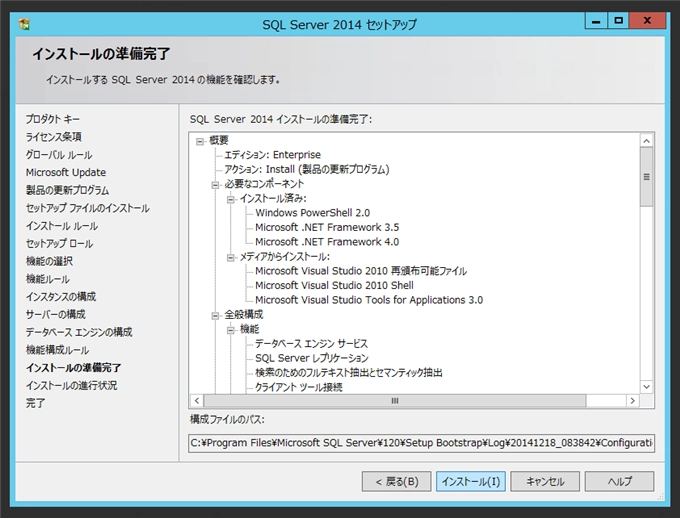Click the エディション: Enterprise row
The image size is (680, 518).
(x=272, y=154)
